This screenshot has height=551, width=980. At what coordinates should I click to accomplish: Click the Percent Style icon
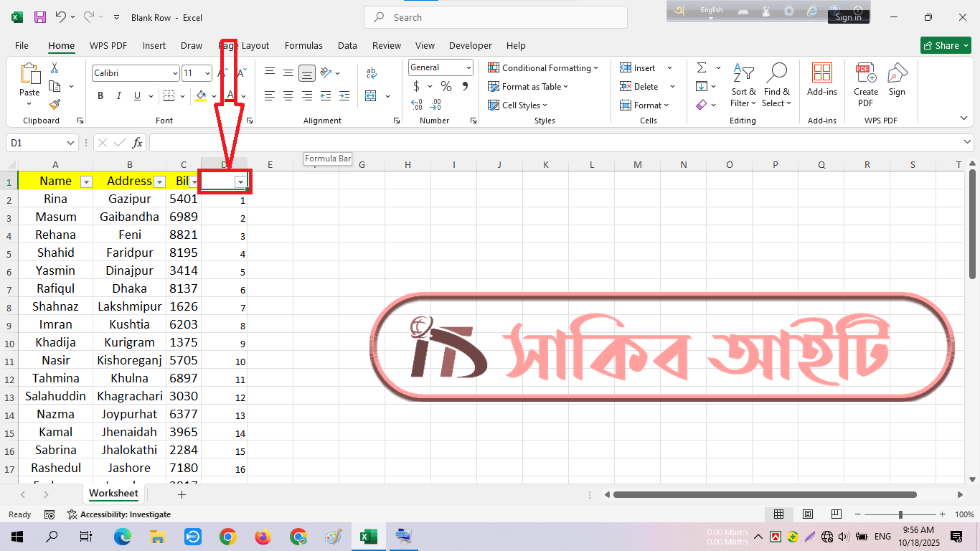pyautogui.click(x=446, y=87)
